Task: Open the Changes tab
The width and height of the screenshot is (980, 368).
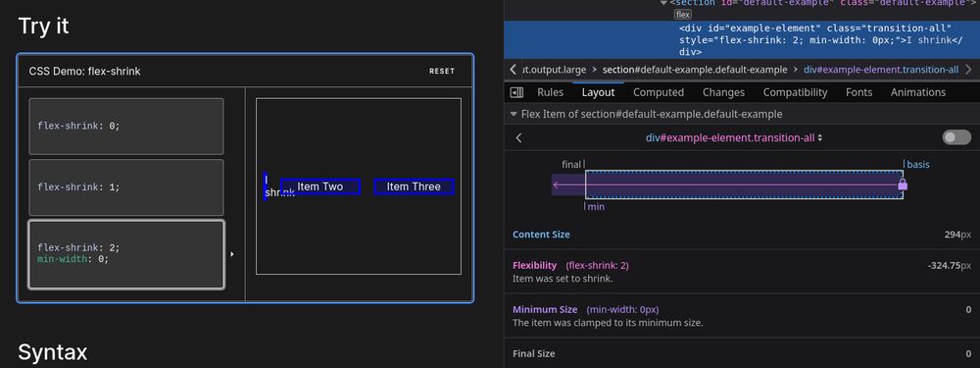Action: (723, 92)
